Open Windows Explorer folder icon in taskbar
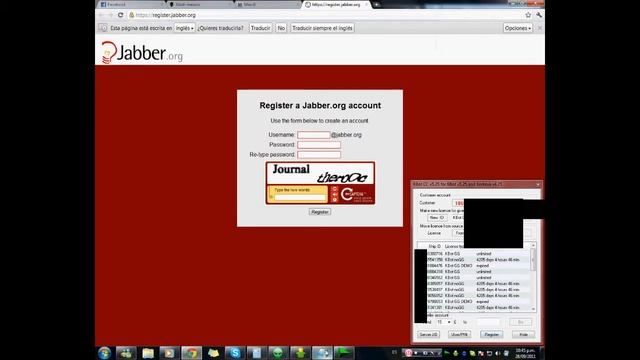This screenshot has height=360, width=640. pos(148,353)
